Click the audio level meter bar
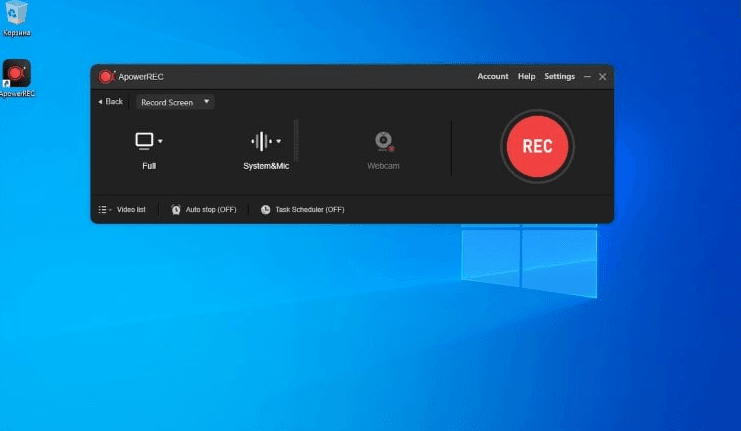This screenshot has width=741, height=431. [296, 141]
